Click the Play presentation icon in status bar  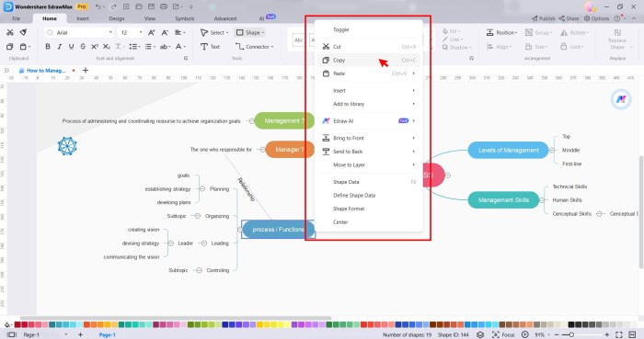tap(524, 334)
